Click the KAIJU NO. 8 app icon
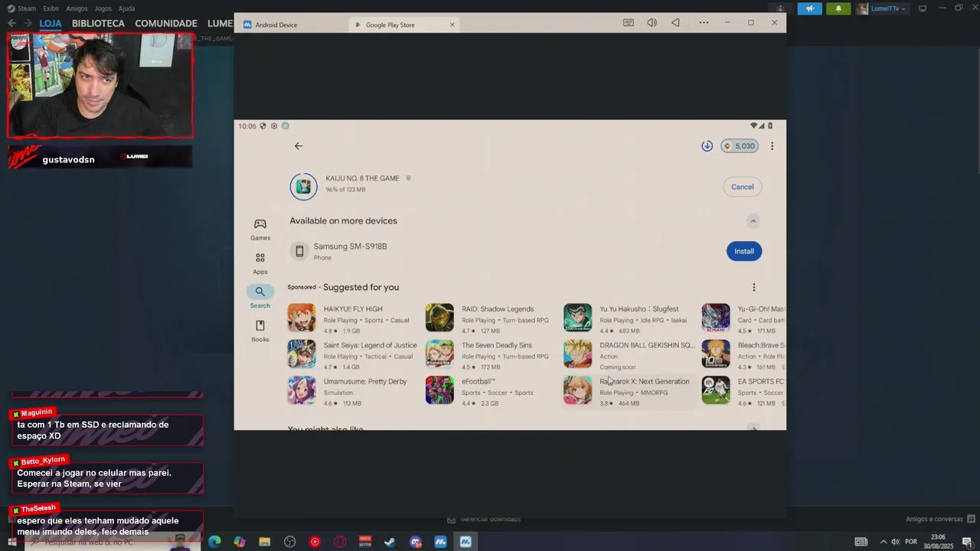 [303, 186]
